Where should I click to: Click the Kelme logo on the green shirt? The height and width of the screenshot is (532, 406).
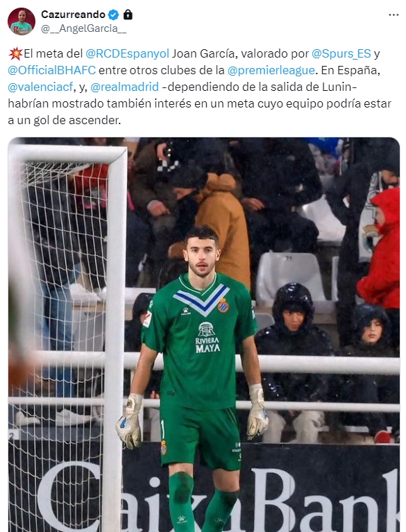pyautogui.click(x=185, y=311)
